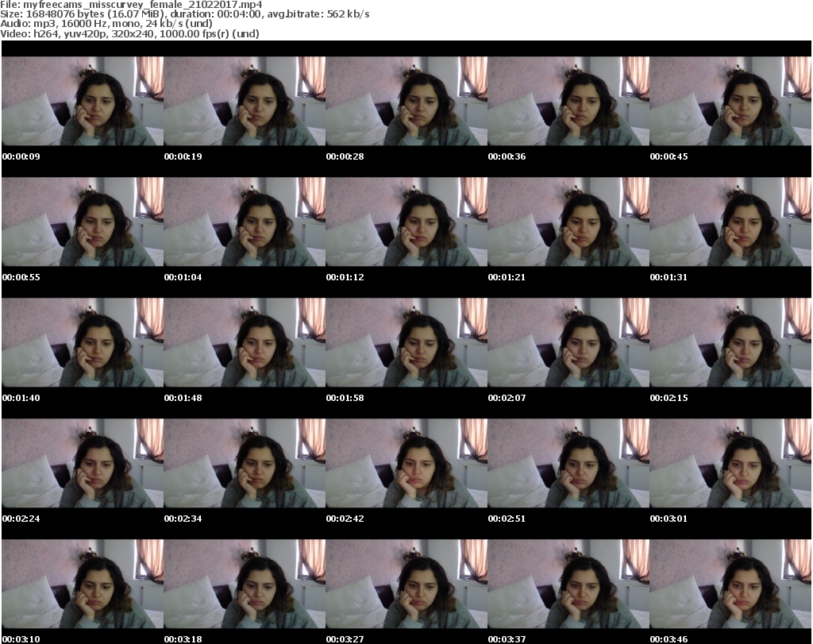Image resolution: width=813 pixels, height=644 pixels.
Task: Click the 00:01:12 timestamp label
Action: tap(345, 277)
